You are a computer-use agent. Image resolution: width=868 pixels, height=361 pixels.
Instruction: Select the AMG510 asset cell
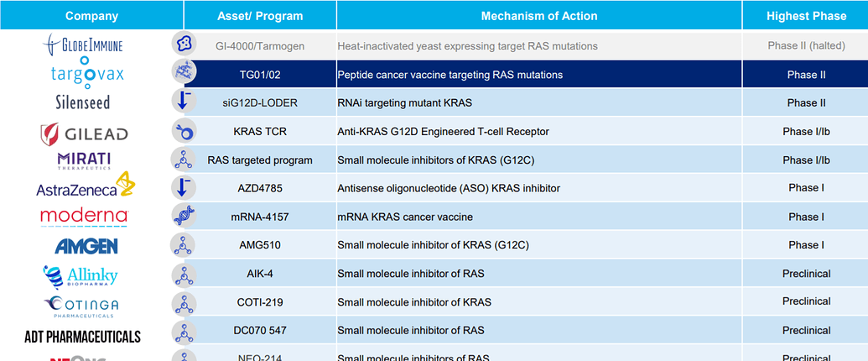tap(260, 245)
